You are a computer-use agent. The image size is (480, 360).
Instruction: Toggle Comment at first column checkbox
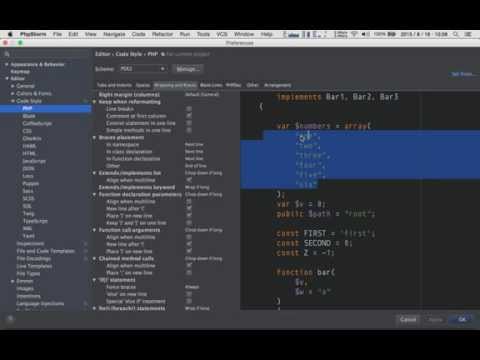click(189, 116)
